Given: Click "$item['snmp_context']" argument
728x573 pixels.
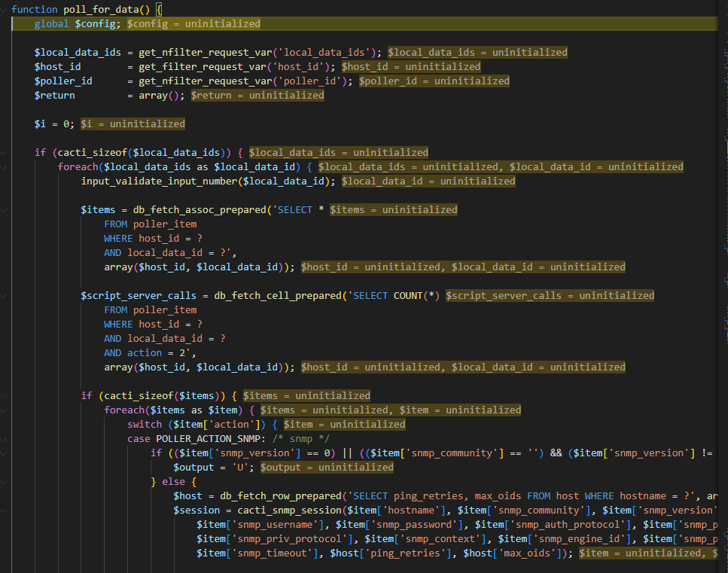Looking at the screenshot, I should coord(425,539).
